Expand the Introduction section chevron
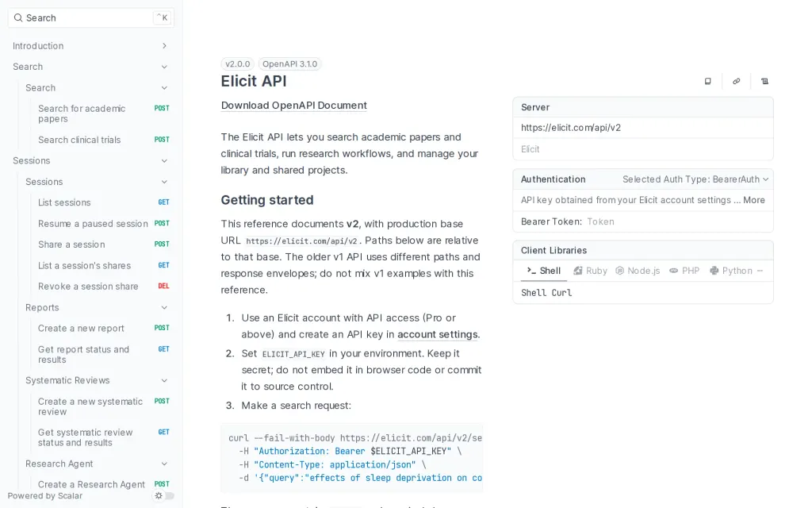This screenshot has width=812, height=508. (164, 45)
